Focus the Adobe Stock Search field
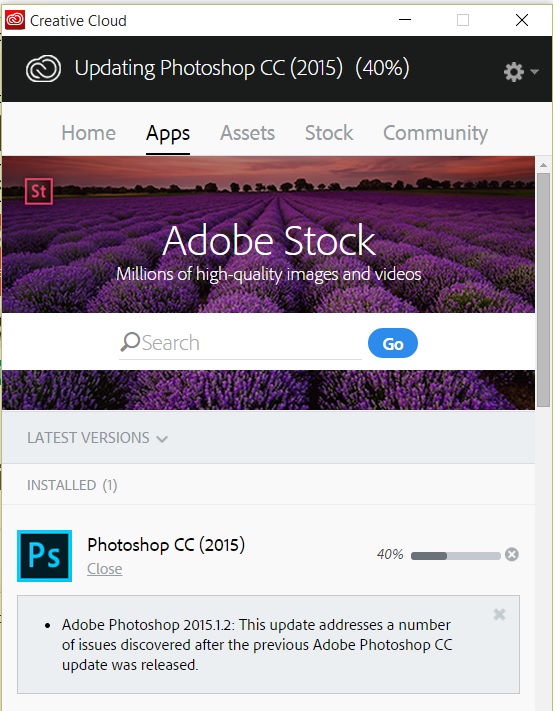Image resolution: width=560 pixels, height=711 pixels. 240,343
